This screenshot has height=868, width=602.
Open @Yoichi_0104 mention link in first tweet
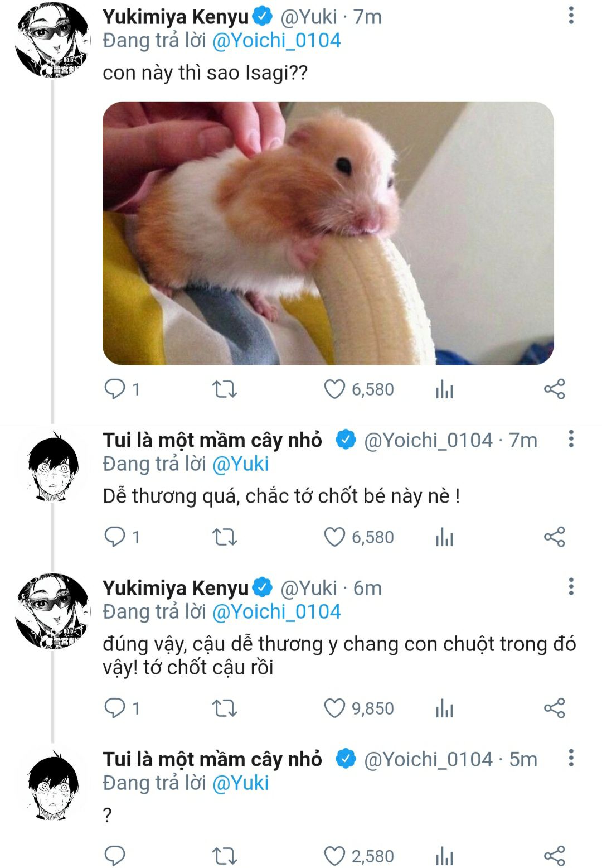coord(276,41)
